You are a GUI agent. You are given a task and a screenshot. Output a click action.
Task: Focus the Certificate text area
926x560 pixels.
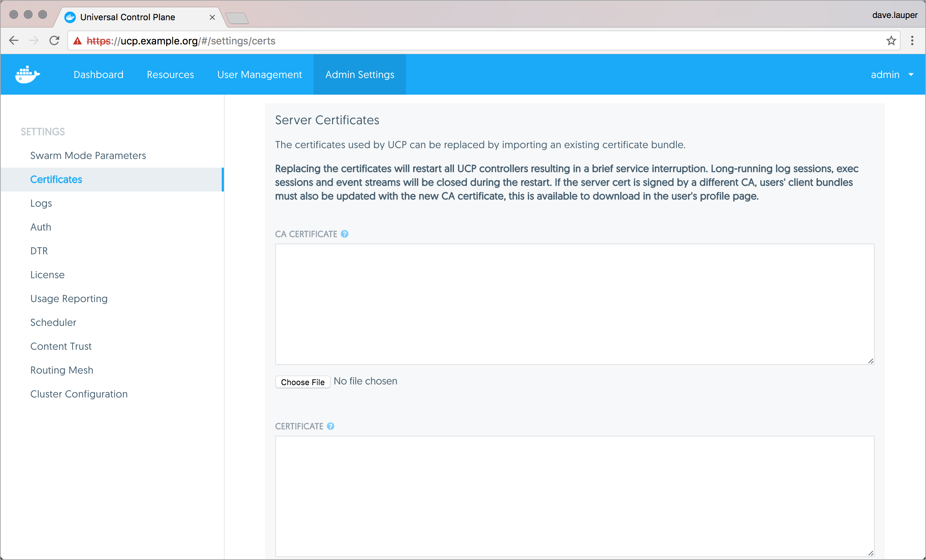pos(574,495)
